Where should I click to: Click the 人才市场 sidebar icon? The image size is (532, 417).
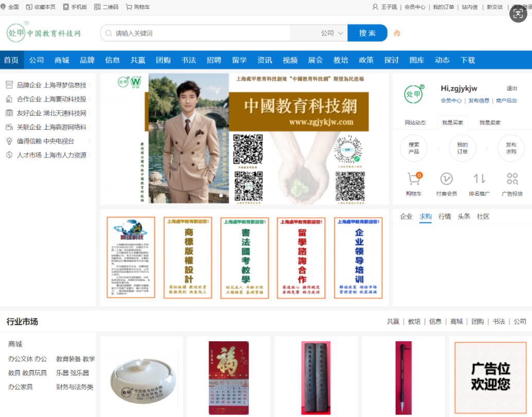pyautogui.click(x=9, y=155)
